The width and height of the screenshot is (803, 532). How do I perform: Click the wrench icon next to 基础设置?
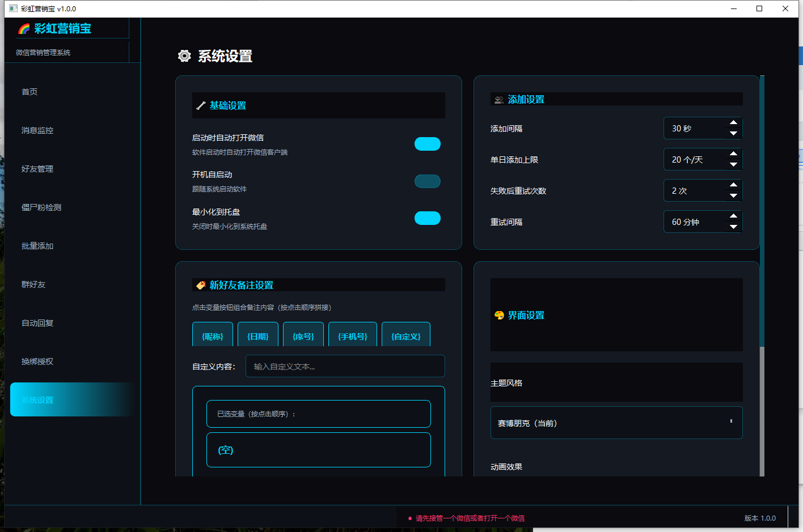pyautogui.click(x=201, y=105)
